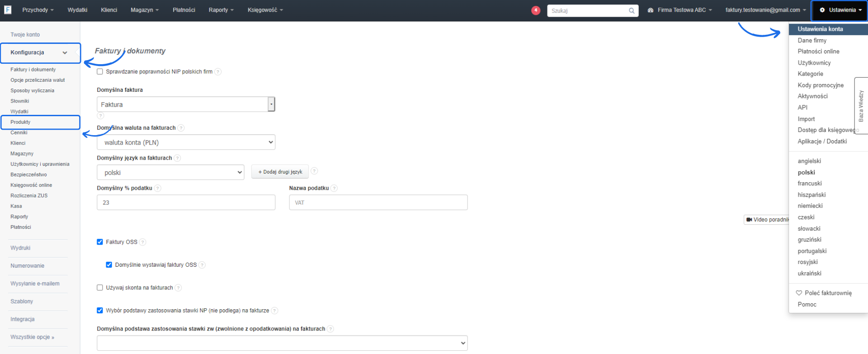Viewport: 868px width, 354px height.
Task: Open the Baza Wiedzy side tab
Action: 861,106
